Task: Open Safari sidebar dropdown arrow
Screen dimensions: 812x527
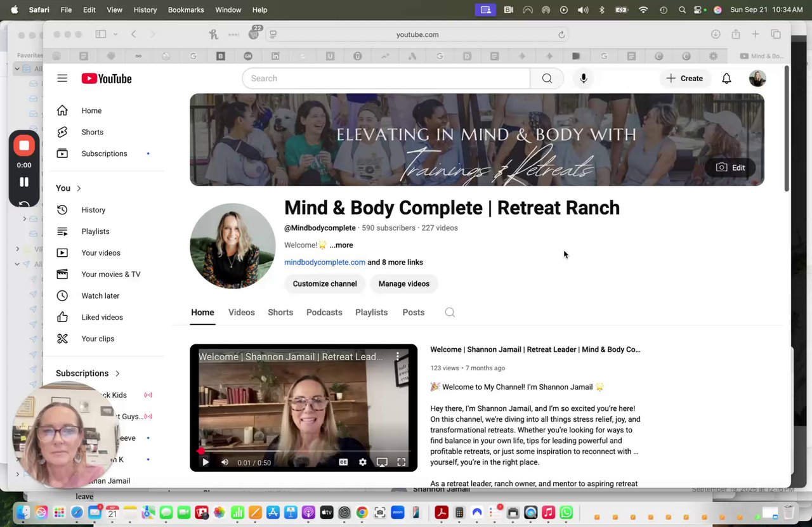Action: pos(115,34)
